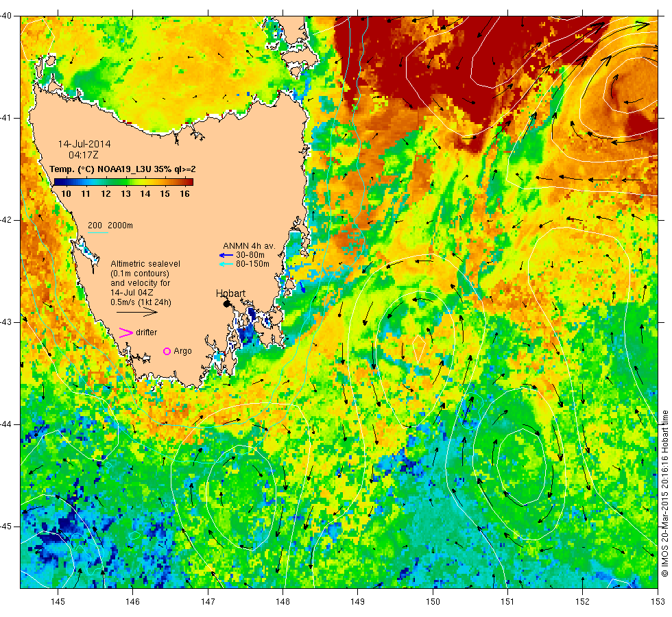Viewport: 672px width, 617px height.
Task: Click the cyan 80-150m arrow legend
Action: pos(226,265)
